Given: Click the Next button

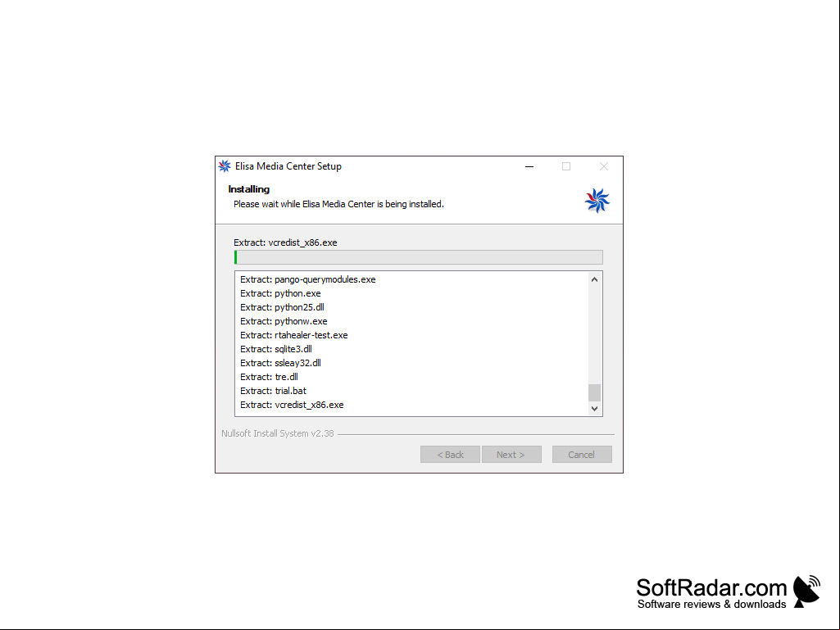Looking at the screenshot, I should (x=511, y=455).
